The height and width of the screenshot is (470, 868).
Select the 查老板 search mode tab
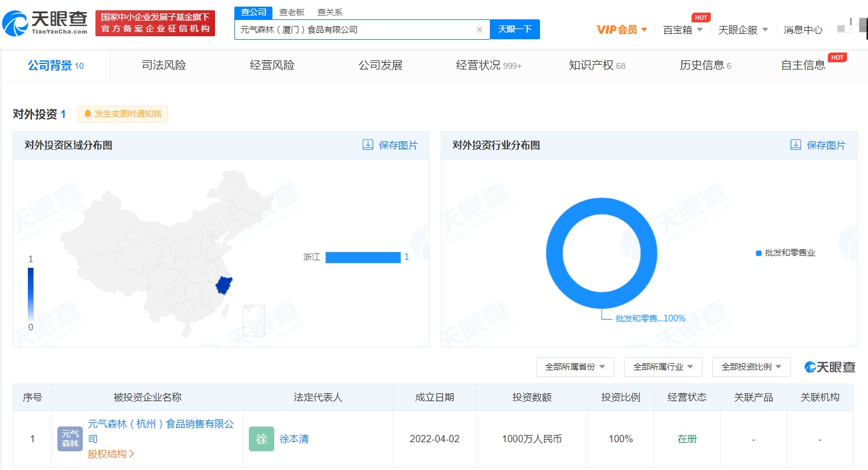click(292, 12)
